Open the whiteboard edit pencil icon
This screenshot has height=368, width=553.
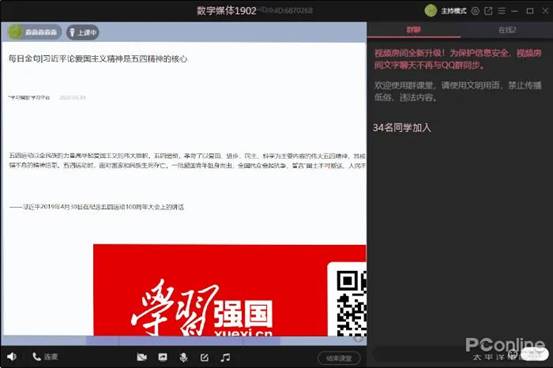coord(204,357)
